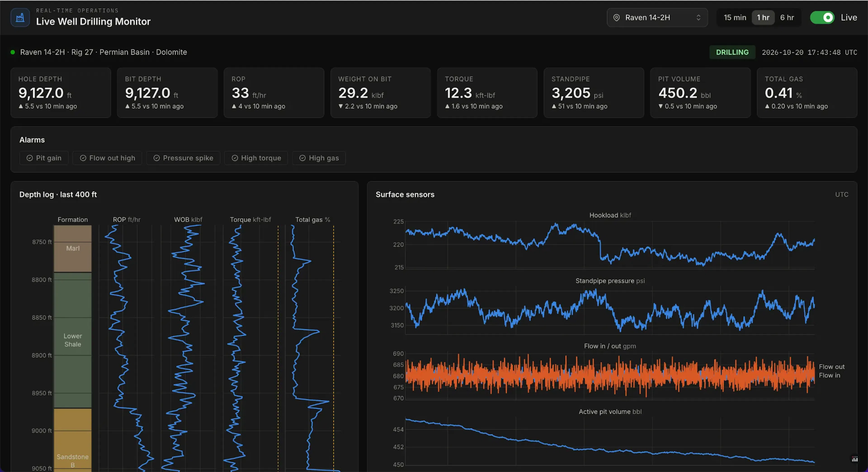Click the check icon on Pressure spike
This screenshot has height=472, width=868.
click(x=157, y=158)
